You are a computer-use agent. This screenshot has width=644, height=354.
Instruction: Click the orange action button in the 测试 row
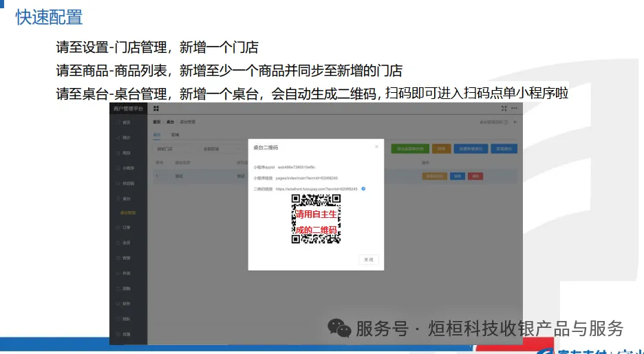click(435, 176)
